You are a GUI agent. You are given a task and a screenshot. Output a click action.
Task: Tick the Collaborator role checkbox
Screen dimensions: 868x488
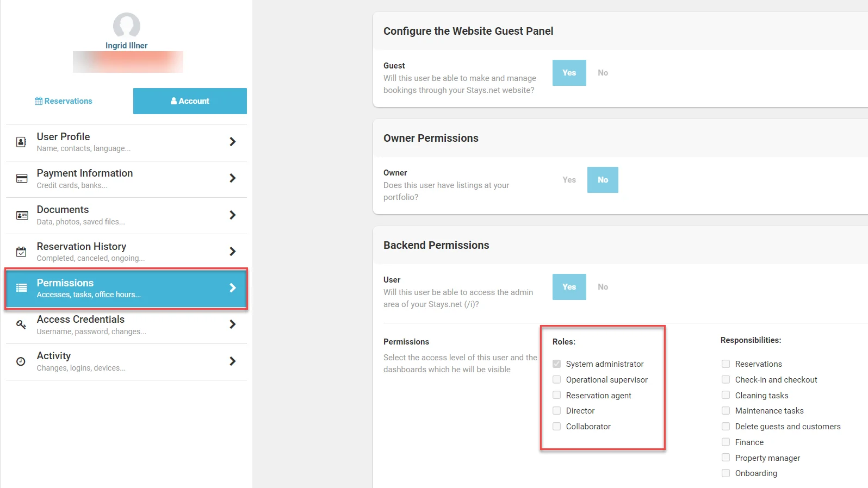[x=557, y=426]
